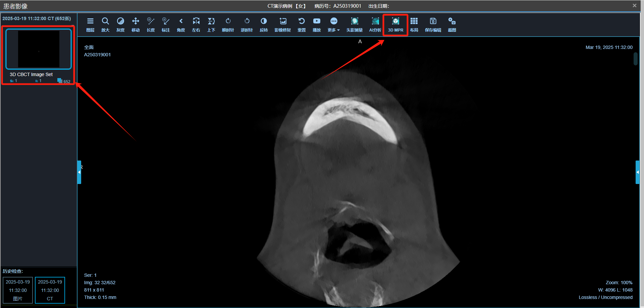Toggle 上下 vertical flip on the image
This screenshot has height=308, width=644.
[211, 24]
